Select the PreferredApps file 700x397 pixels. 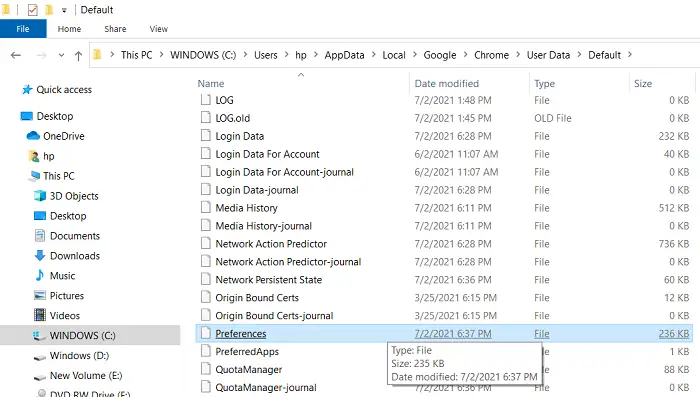247,352
